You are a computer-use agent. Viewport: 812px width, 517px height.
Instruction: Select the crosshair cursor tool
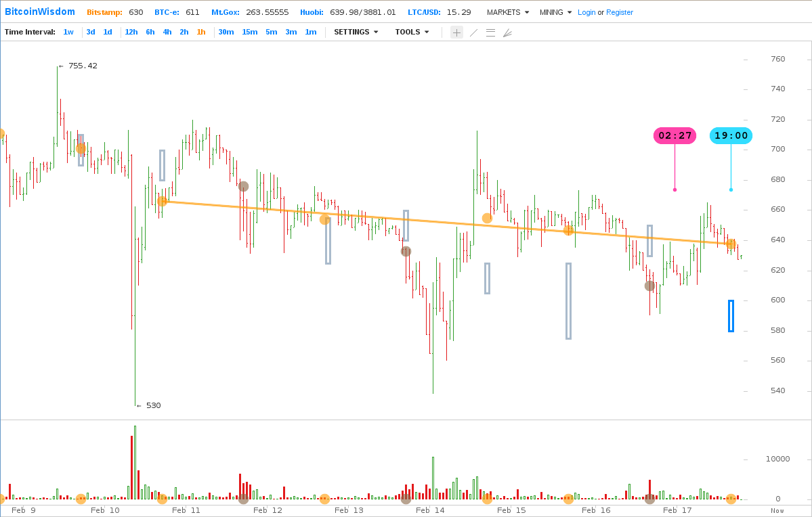[x=456, y=32]
